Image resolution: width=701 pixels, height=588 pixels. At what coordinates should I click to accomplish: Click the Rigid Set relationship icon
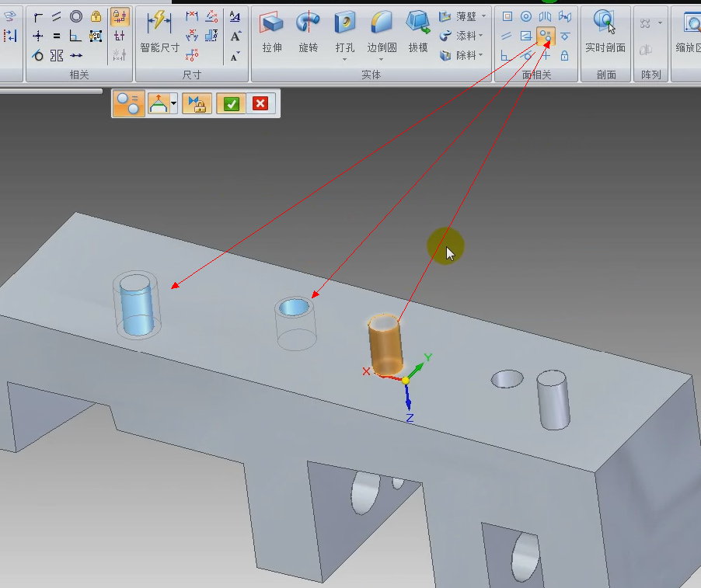(96, 36)
